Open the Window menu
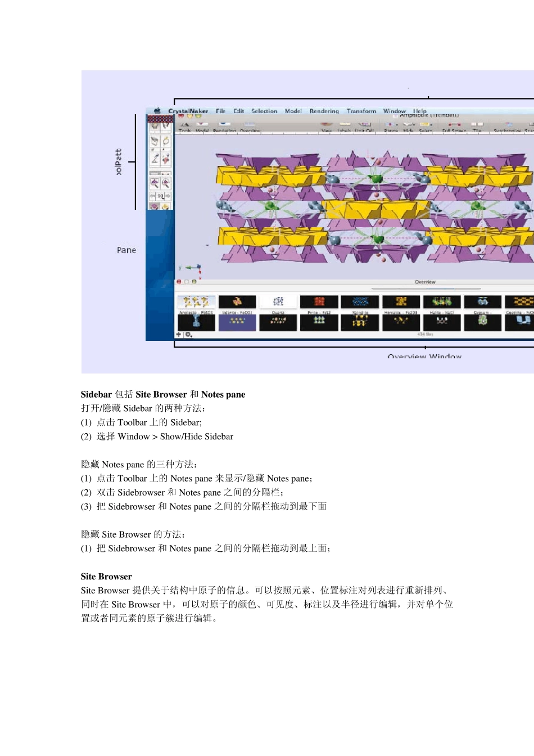This screenshot has height=756, width=534. coord(395,111)
